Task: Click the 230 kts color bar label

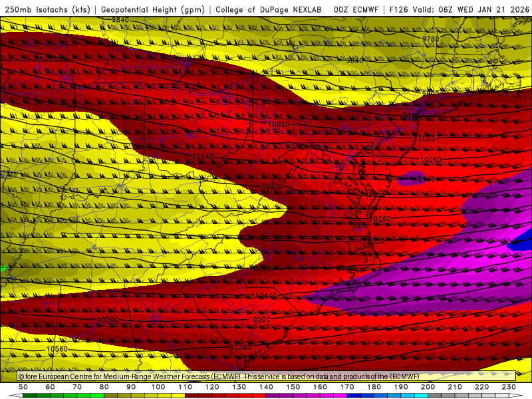Action: [509, 387]
